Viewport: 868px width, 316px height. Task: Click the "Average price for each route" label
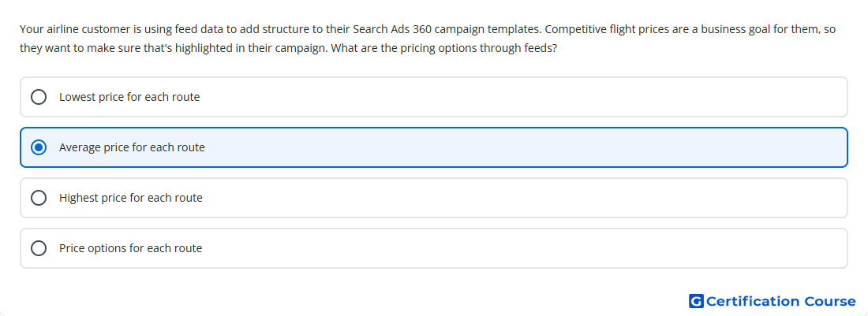point(132,147)
